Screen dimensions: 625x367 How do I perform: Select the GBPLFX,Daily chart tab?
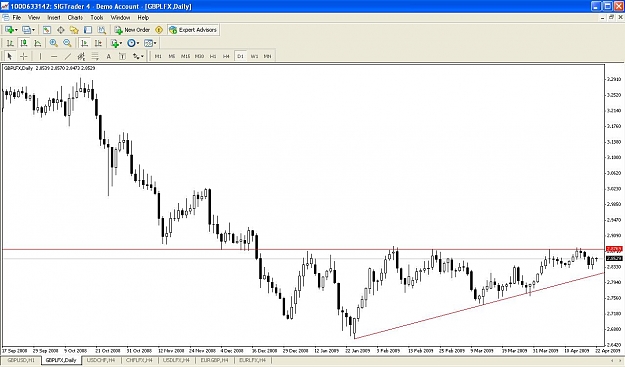tap(61, 360)
